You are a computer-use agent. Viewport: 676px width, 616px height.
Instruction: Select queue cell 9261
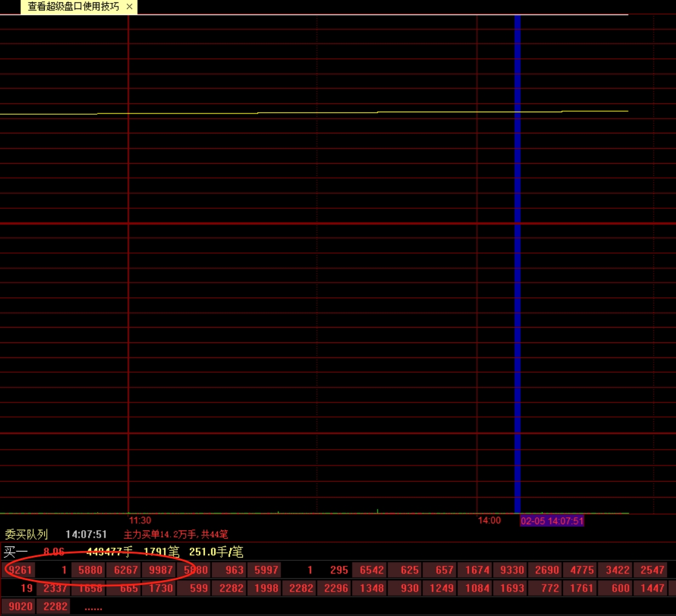coord(19,570)
